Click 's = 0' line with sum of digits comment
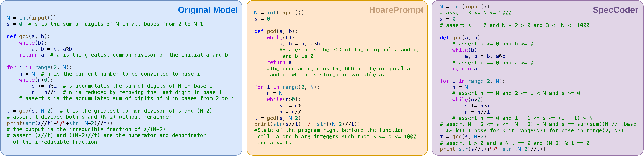Image resolution: width=644 pixels, height=156 pixels. tap(105, 24)
